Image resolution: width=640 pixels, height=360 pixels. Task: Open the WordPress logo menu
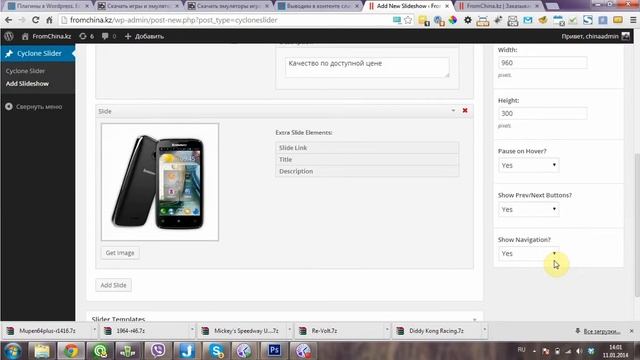tap(9, 36)
